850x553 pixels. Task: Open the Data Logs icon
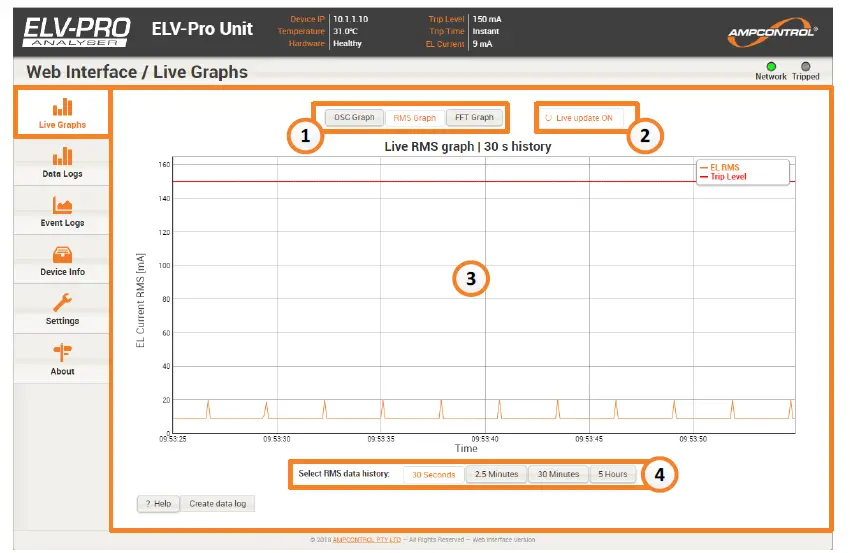click(x=62, y=156)
